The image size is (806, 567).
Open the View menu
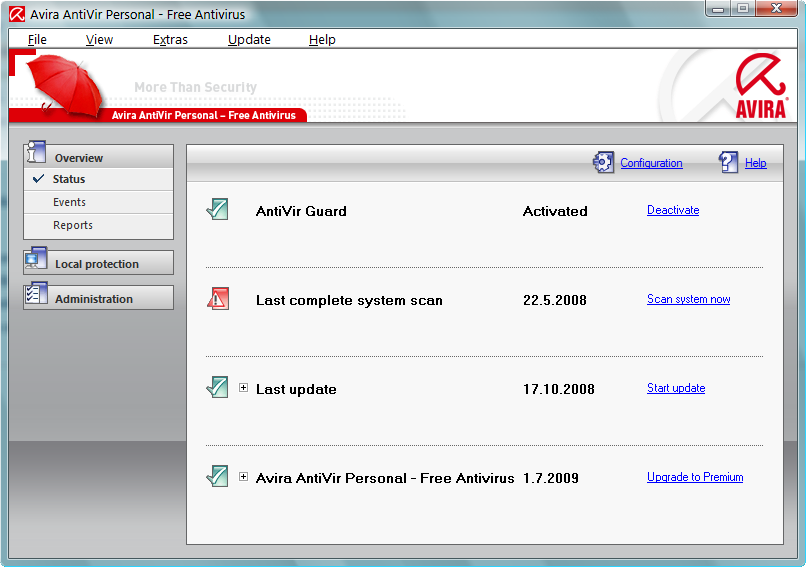(99, 40)
